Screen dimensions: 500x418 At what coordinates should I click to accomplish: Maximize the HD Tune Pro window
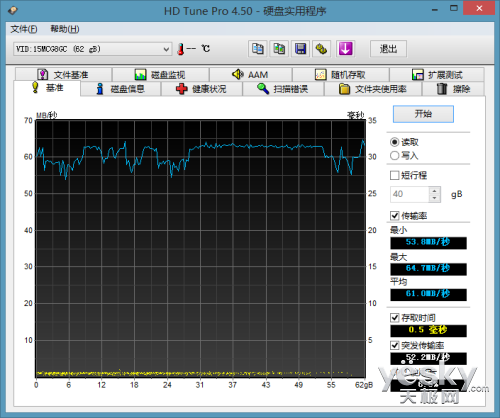[x=454, y=9]
